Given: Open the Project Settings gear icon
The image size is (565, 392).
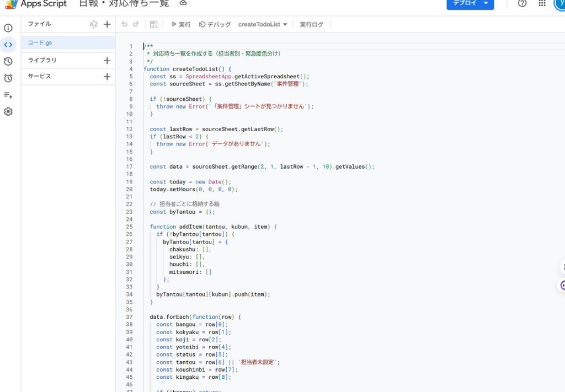Looking at the screenshot, I should tap(8, 111).
